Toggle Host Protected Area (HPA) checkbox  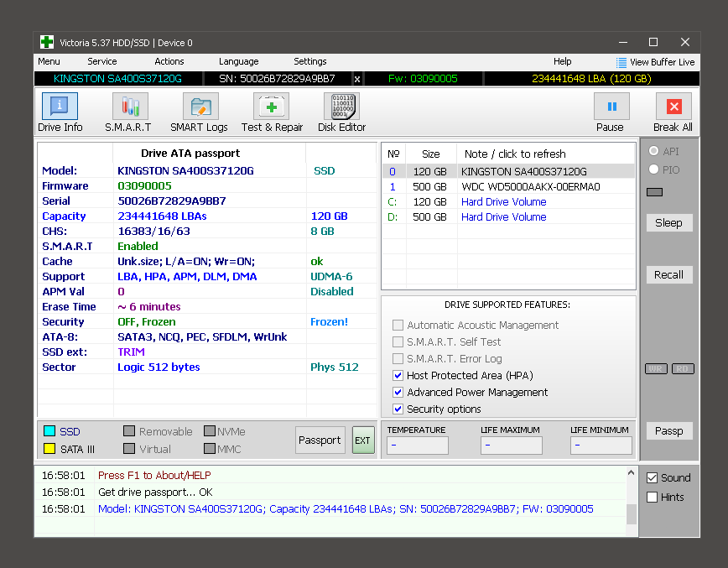pyautogui.click(x=398, y=375)
